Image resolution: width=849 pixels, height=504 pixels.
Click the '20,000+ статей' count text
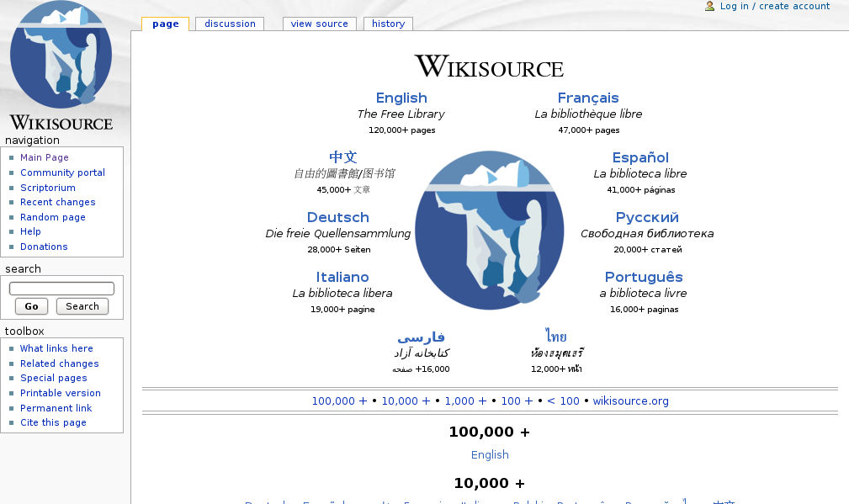(x=648, y=250)
